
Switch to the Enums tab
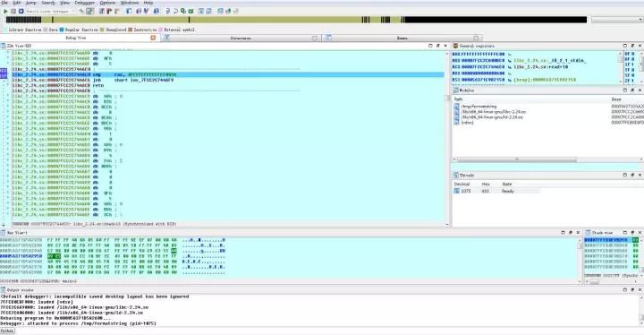402,38
